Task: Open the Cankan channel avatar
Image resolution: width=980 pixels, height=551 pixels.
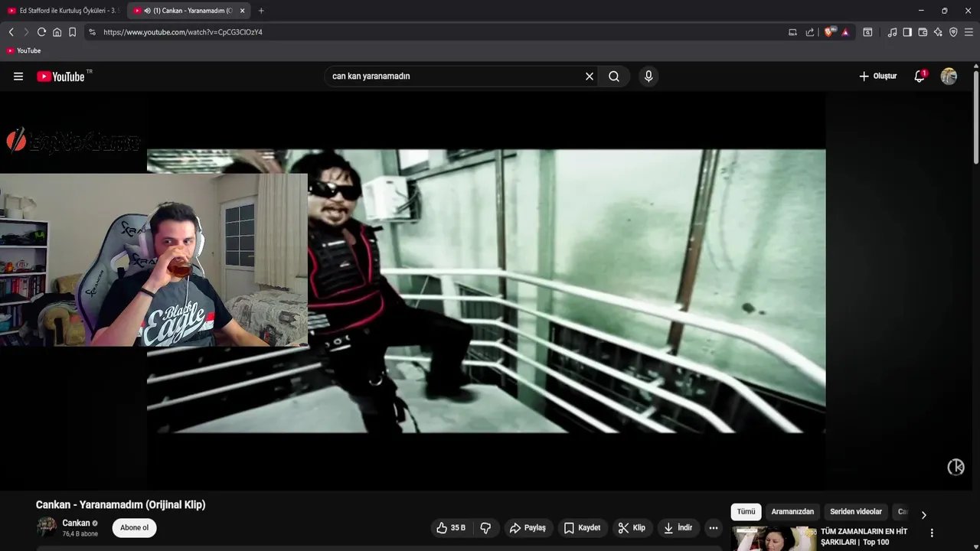Action: [x=47, y=527]
